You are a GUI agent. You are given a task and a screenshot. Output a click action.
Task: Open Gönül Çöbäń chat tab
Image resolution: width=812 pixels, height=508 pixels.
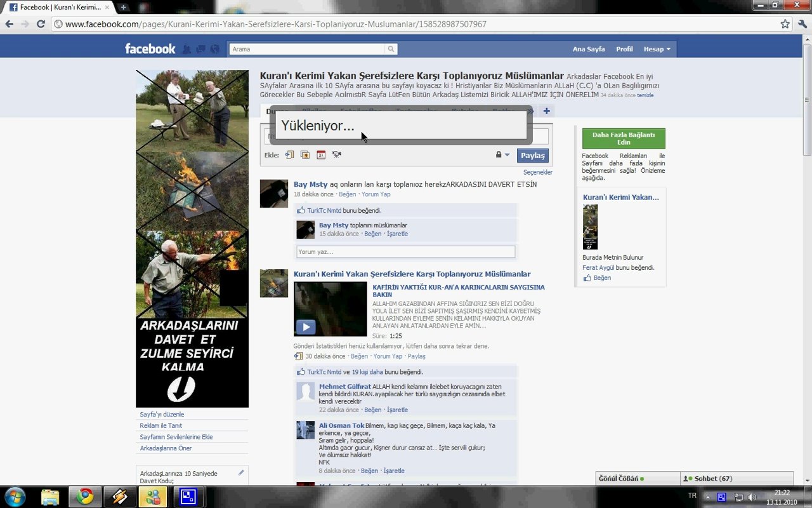(638, 479)
